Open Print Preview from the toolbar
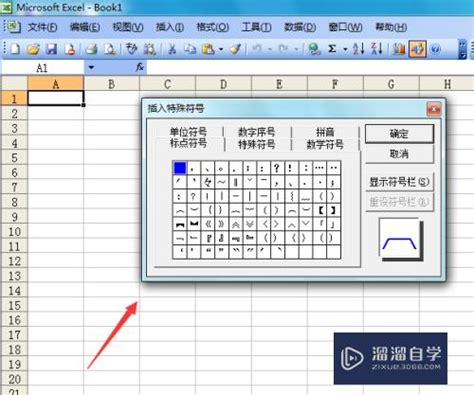 tap(110, 49)
